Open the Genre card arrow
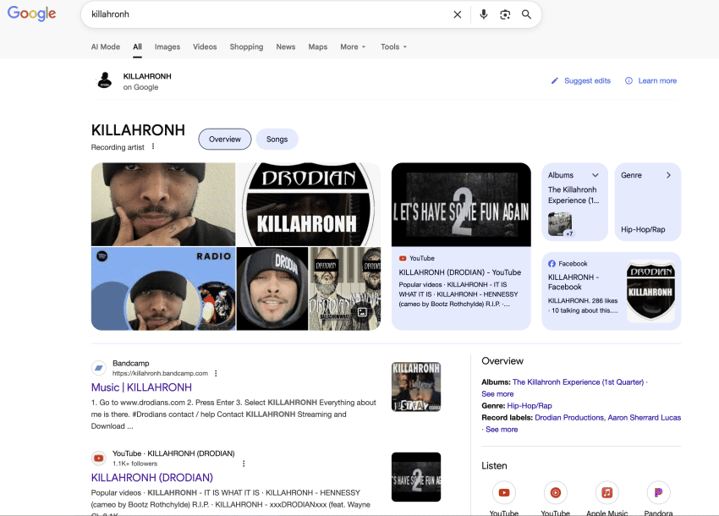Image resolution: width=719 pixels, height=516 pixels. 669,175
